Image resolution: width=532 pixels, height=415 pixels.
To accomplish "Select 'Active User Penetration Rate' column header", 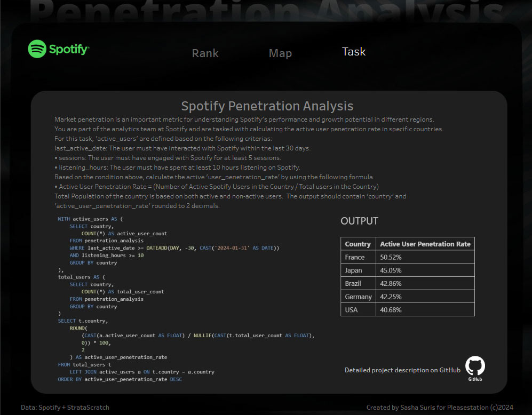I will tap(425, 244).
